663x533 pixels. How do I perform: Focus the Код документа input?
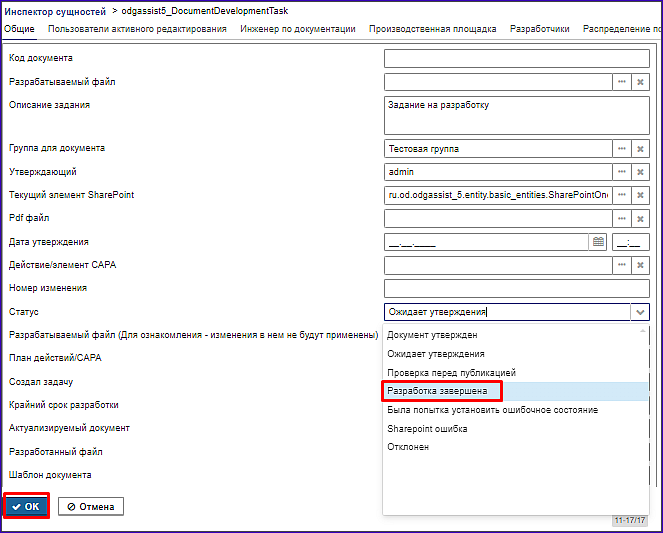(517, 58)
